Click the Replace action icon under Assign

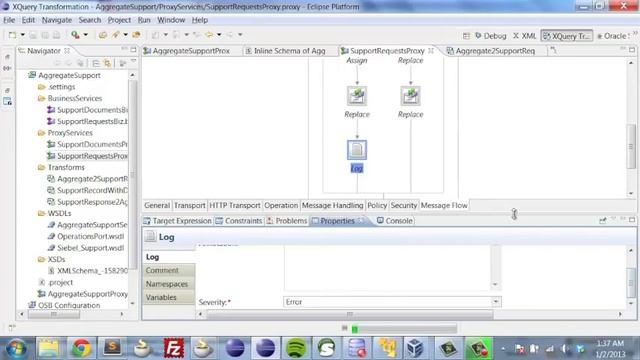click(x=357, y=96)
